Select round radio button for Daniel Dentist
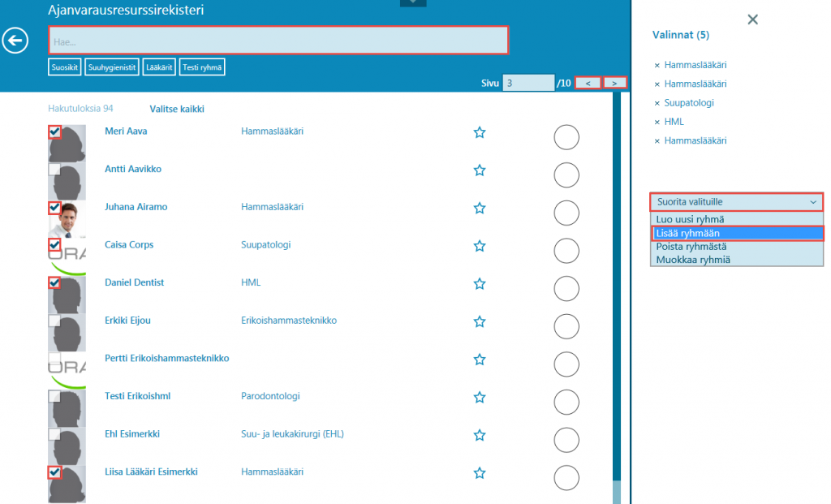Viewport: 831px width, 504px height. (x=566, y=288)
